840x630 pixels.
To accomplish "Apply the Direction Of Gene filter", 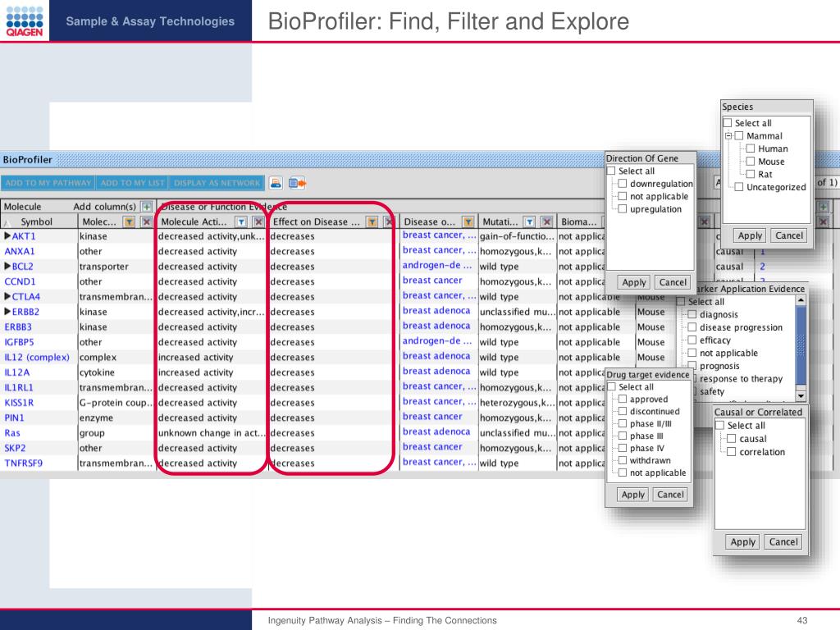I will (634, 282).
